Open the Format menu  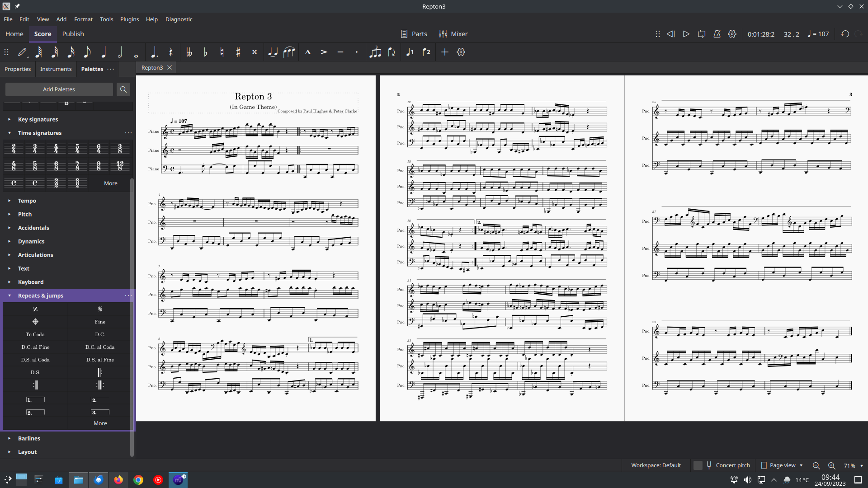click(83, 19)
